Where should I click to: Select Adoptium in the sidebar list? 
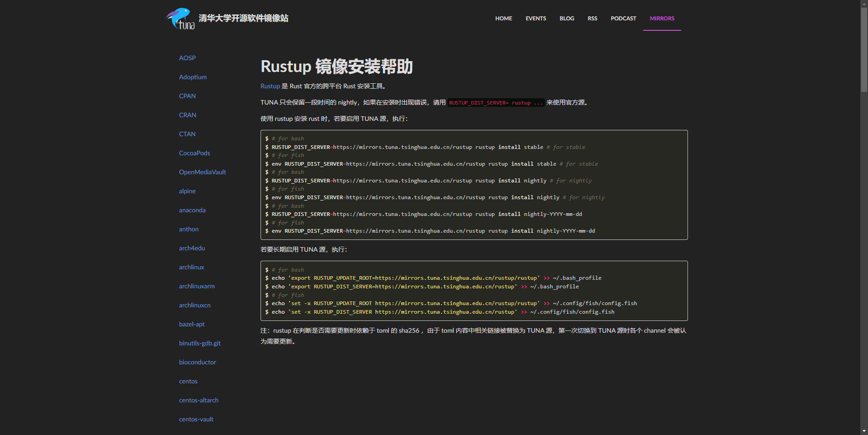[x=193, y=77]
